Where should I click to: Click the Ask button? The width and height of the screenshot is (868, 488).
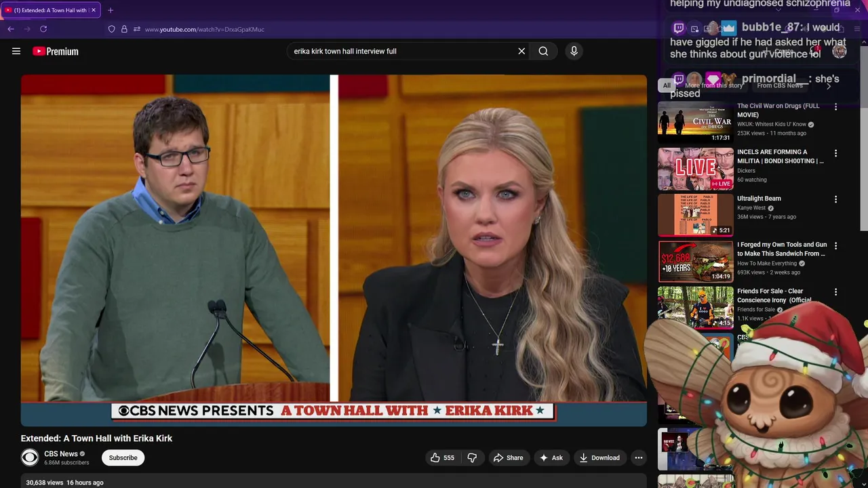click(551, 457)
